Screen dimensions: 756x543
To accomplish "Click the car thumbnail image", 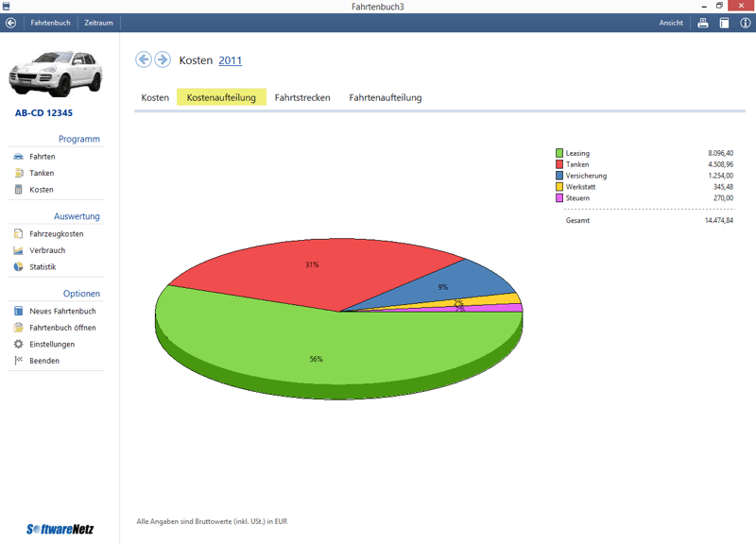I will [x=57, y=74].
